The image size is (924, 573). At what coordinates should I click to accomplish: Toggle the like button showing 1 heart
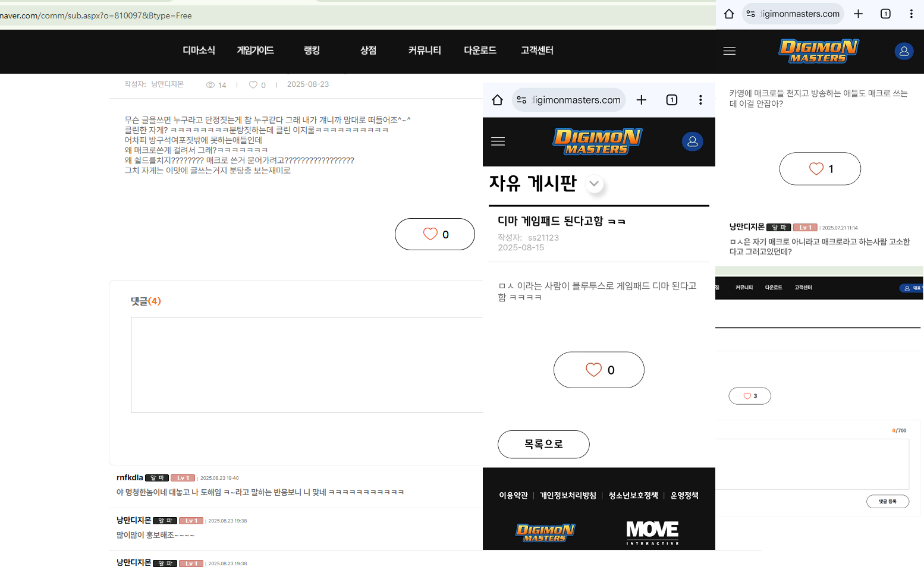coord(820,169)
